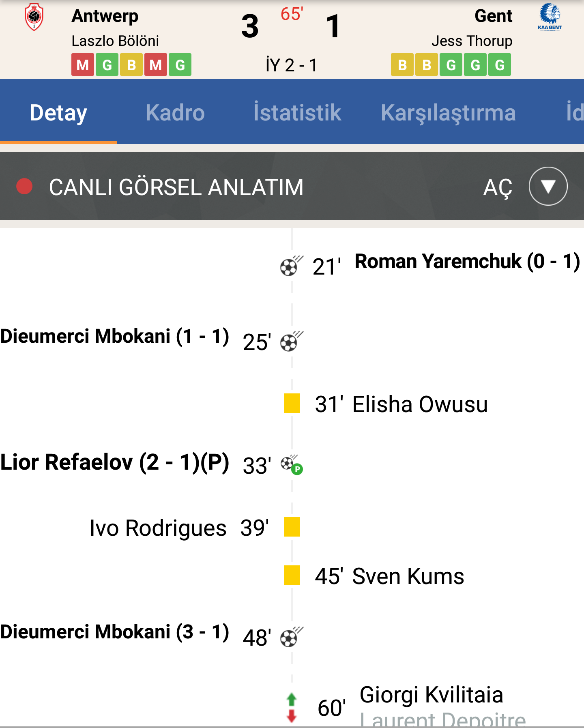Screen dimensions: 584x728
Task: Switch to the Kadro tab
Action: (x=175, y=112)
